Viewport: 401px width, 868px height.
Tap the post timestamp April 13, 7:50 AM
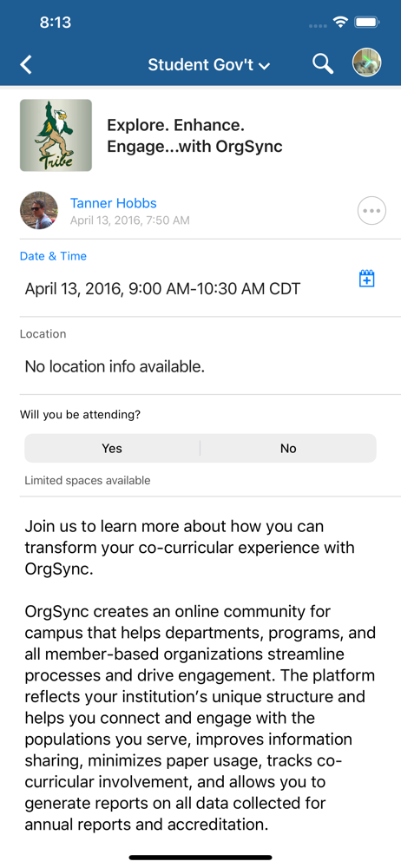point(129,220)
